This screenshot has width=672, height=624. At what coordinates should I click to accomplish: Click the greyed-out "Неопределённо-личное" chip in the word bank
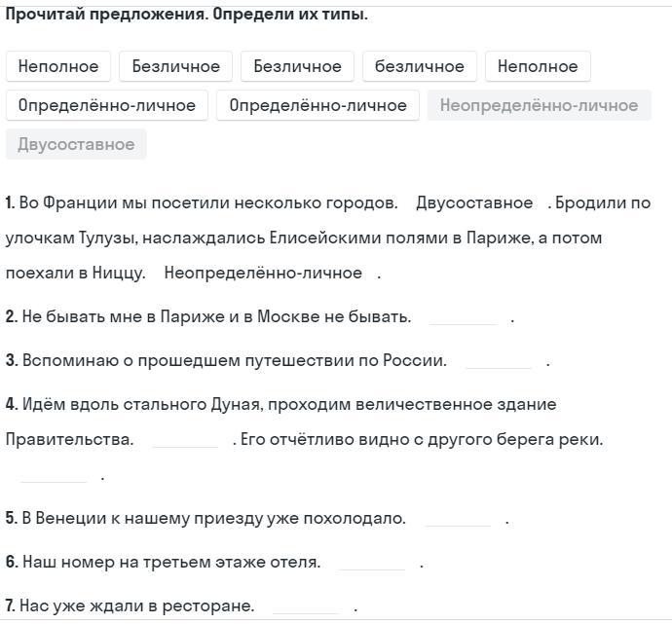[x=539, y=105]
